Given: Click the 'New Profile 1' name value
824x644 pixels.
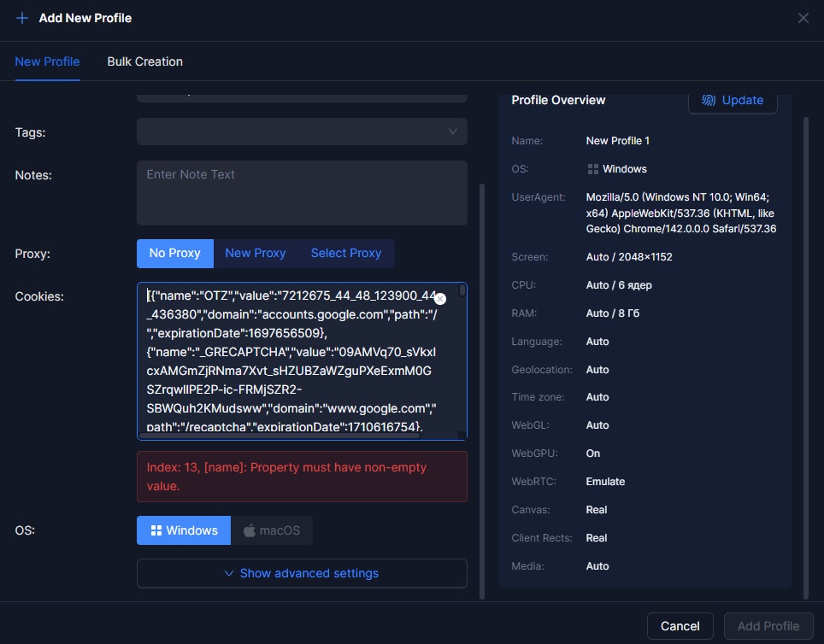Looking at the screenshot, I should pos(617,141).
